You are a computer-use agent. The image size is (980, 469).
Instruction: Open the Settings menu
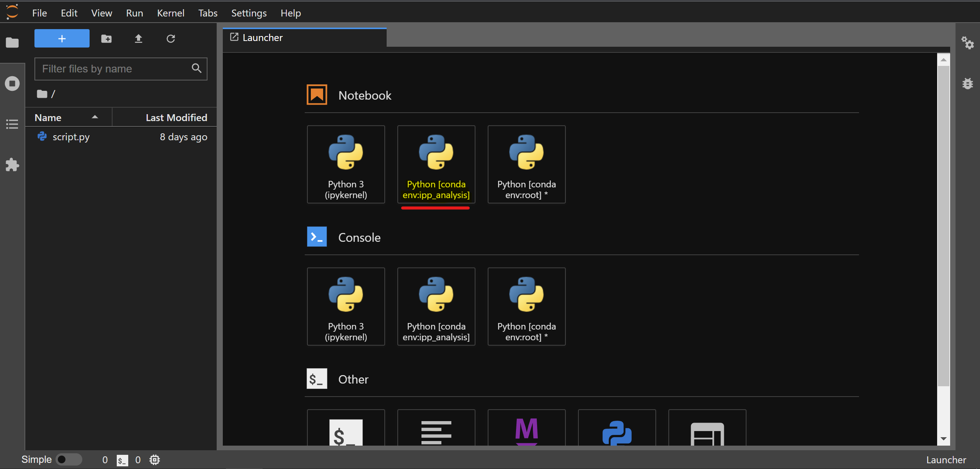pyautogui.click(x=249, y=13)
